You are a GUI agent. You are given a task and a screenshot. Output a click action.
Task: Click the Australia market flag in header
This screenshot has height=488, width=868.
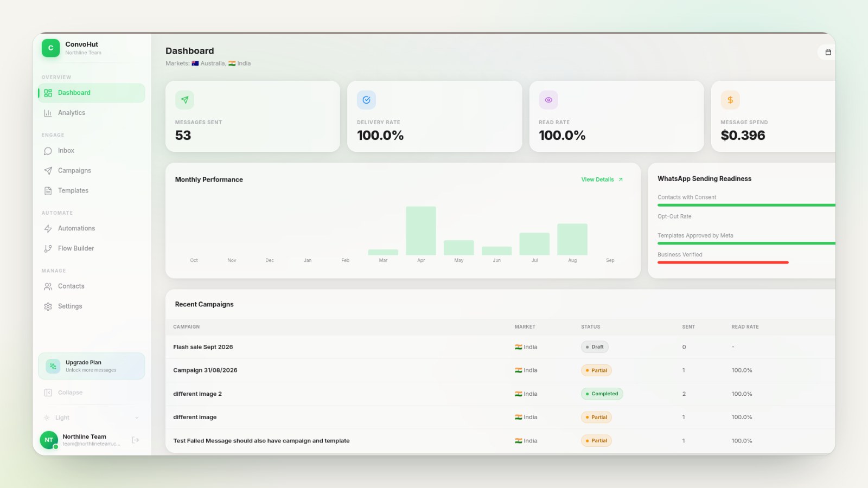click(x=195, y=63)
